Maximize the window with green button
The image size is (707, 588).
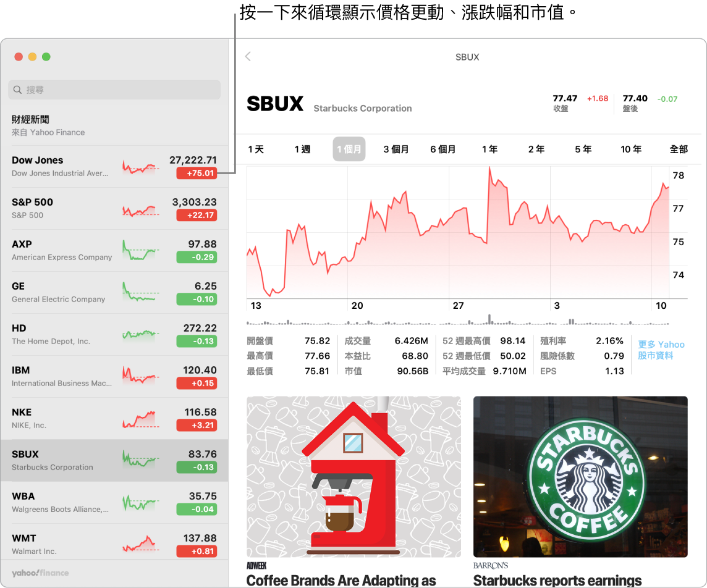point(46,57)
